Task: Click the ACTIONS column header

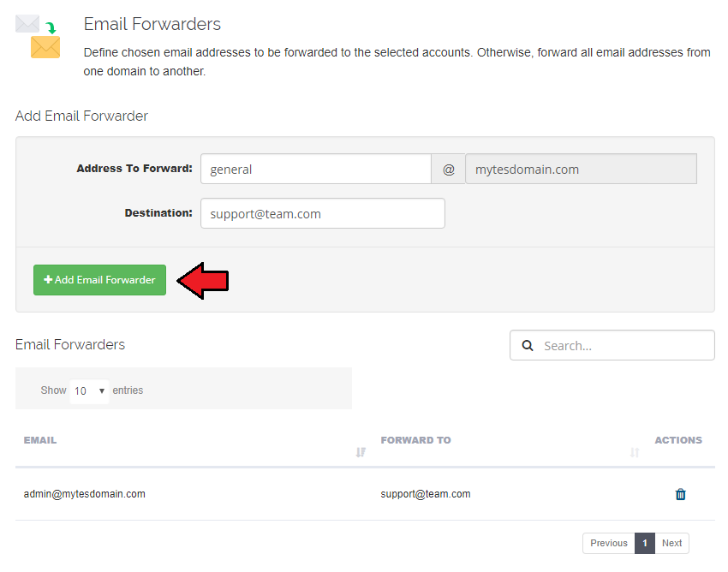Action: (x=677, y=440)
